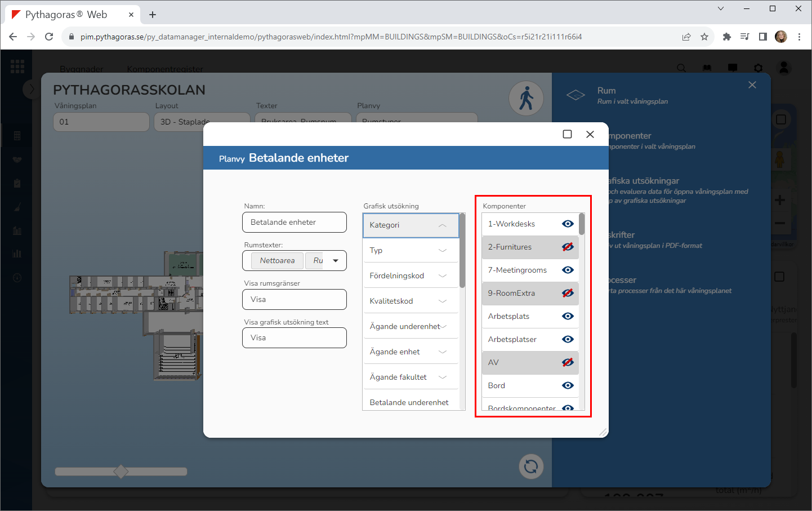
Task: Toggle visibility of 7-Meetingrooms
Action: coord(568,270)
